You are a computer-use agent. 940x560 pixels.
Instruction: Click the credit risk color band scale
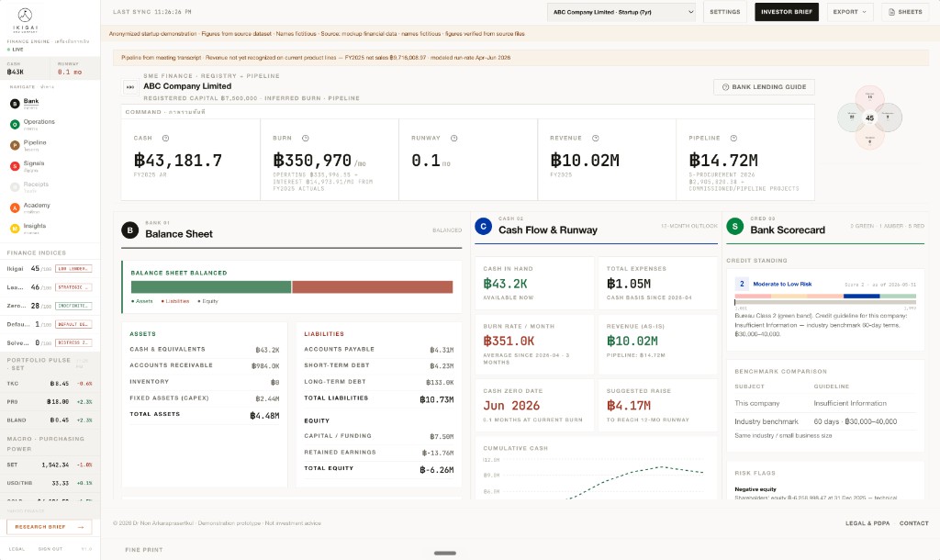coord(825,297)
